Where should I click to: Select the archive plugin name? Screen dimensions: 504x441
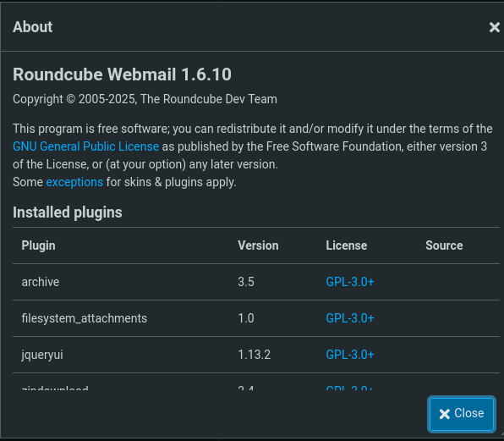tap(41, 282)
